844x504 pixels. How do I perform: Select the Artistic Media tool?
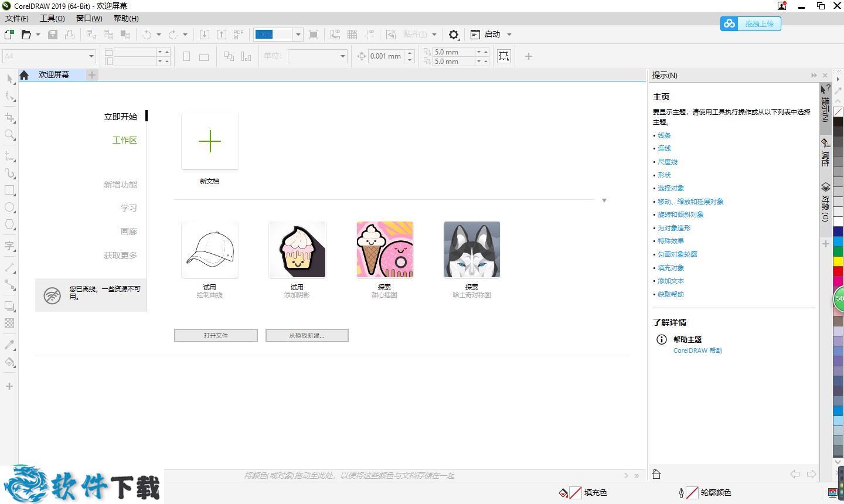click(x=9, y=173)
